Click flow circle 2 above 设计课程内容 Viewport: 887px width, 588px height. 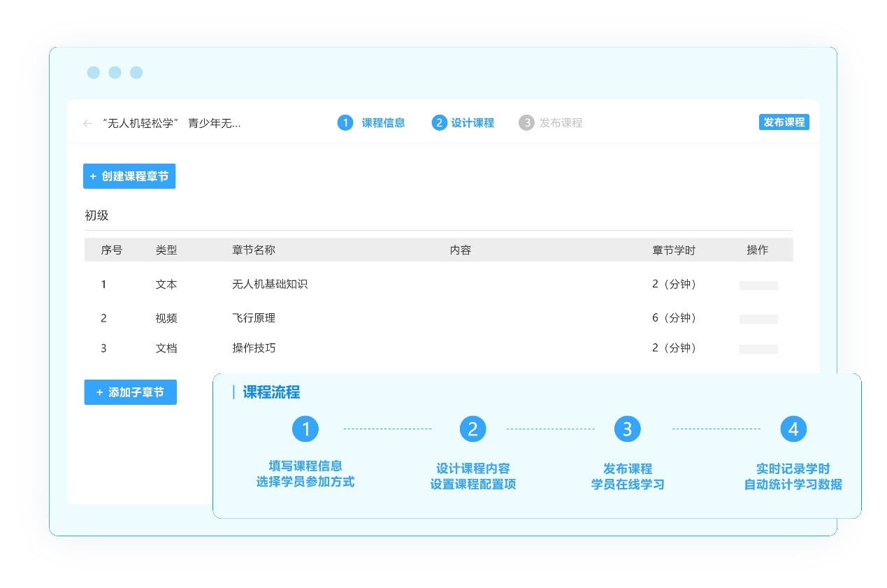point(473,429)
